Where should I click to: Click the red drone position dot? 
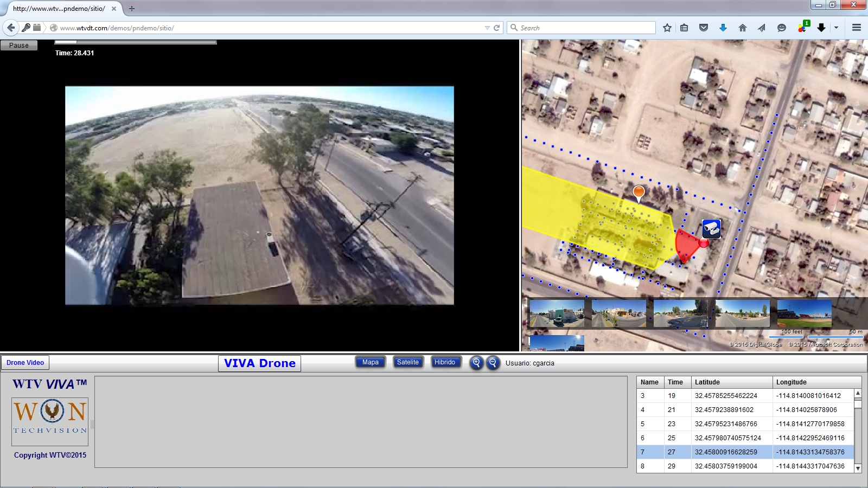(x=704, y=243)
